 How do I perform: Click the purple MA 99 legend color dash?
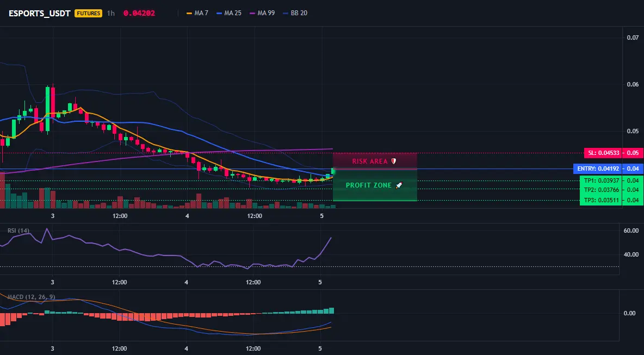point(252,13)
